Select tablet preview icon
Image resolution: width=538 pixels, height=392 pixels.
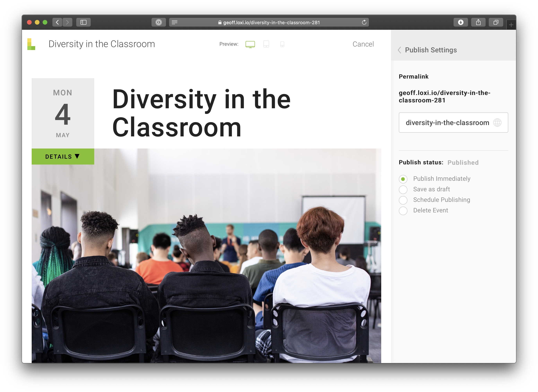click(266, 44)
